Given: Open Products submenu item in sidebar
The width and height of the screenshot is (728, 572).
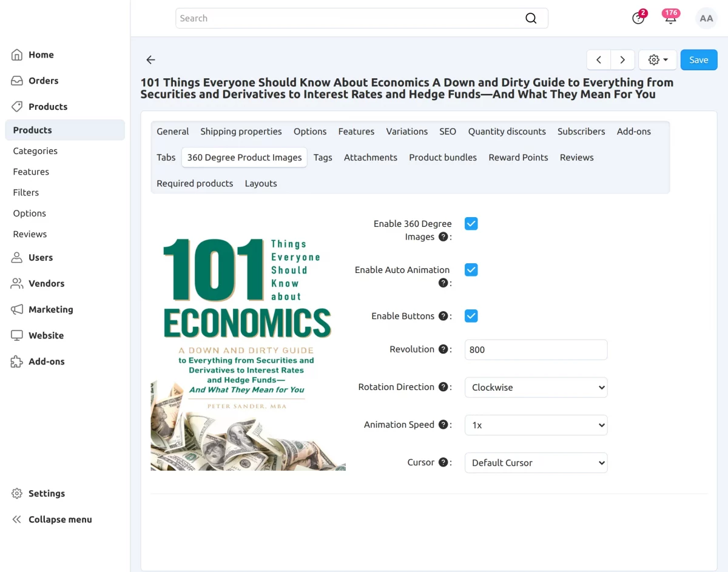Looking at the screenshot, I should [65, 130].
